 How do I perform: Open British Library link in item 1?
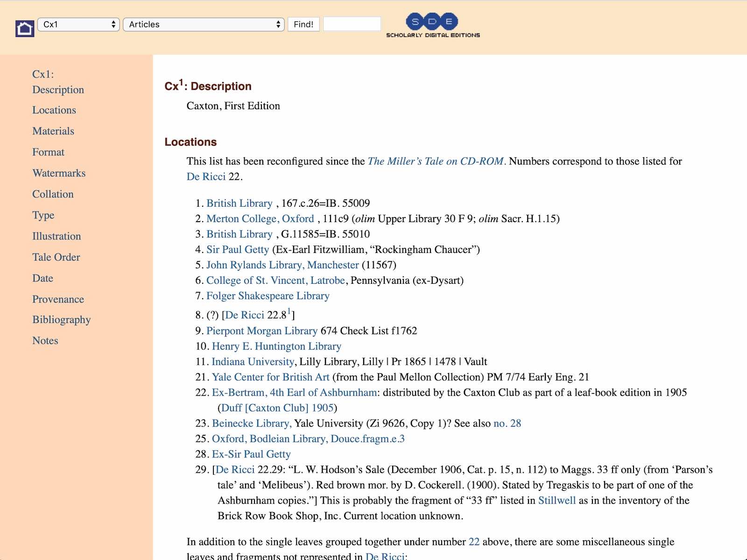pyautogui.click(x=239, y=203)
